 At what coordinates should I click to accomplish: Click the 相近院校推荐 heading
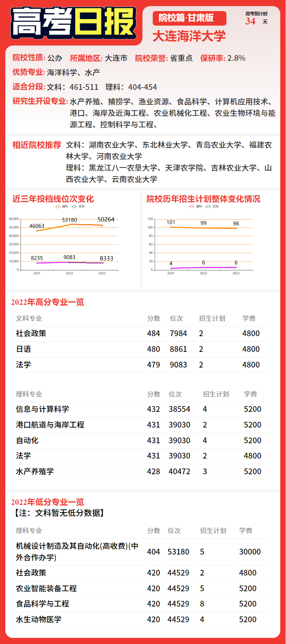[x=37, y=145]
